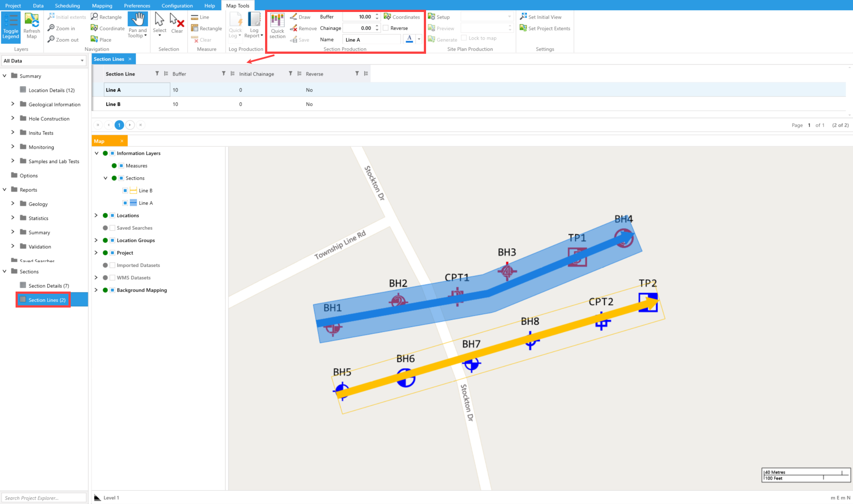
Task: Open the Data ribbon tab
Action: coord(38,5)
